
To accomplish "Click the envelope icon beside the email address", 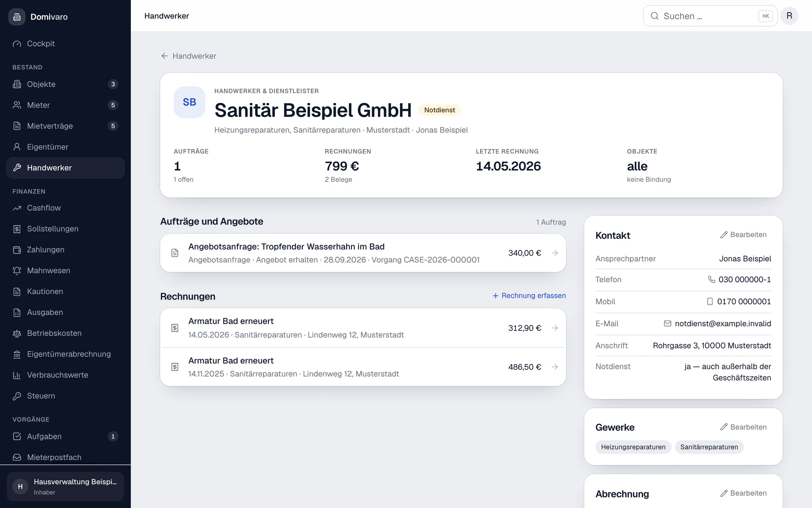I will pyautogui.click(x=668, y=323).
